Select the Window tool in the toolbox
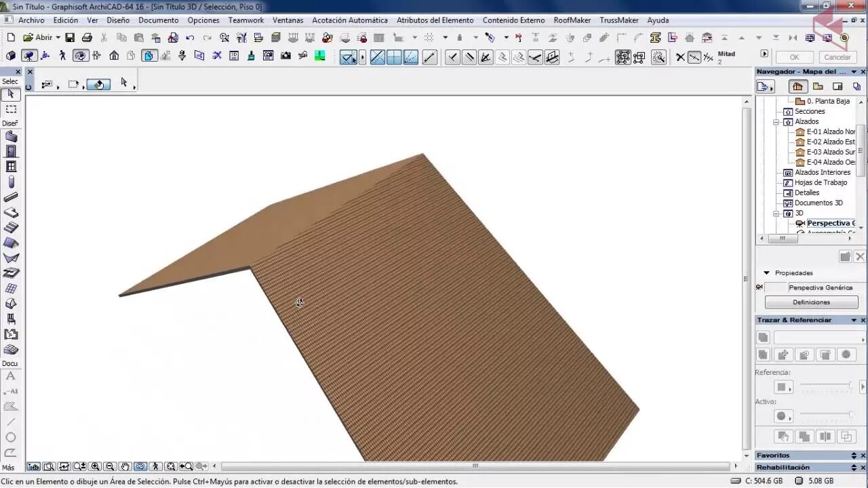868x488 pixels. [x=11, y=167]
